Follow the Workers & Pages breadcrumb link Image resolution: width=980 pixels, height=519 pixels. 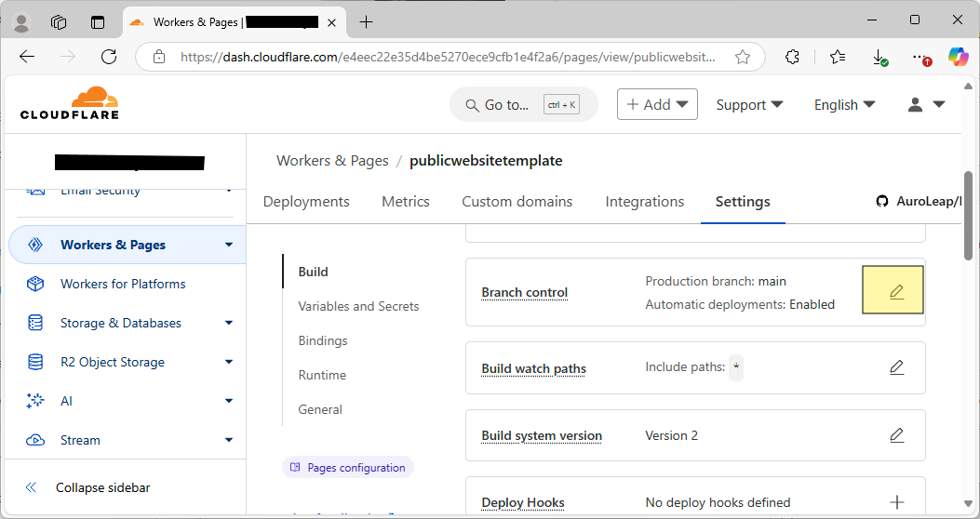(x=332, y=161)
